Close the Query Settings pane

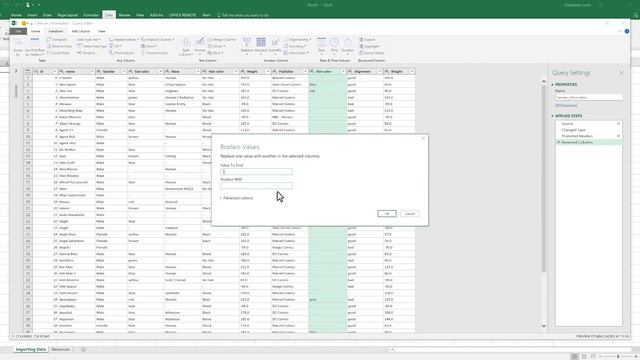click(x=621, y=73)
